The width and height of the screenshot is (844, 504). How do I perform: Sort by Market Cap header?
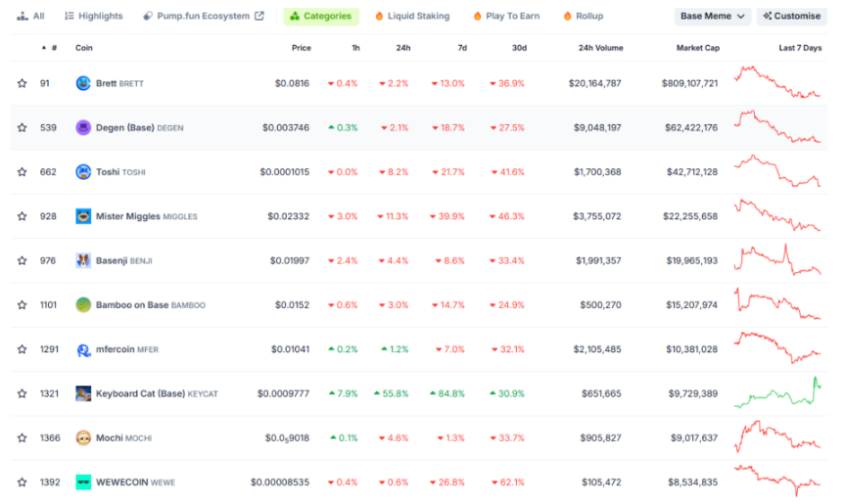[697, 48]
